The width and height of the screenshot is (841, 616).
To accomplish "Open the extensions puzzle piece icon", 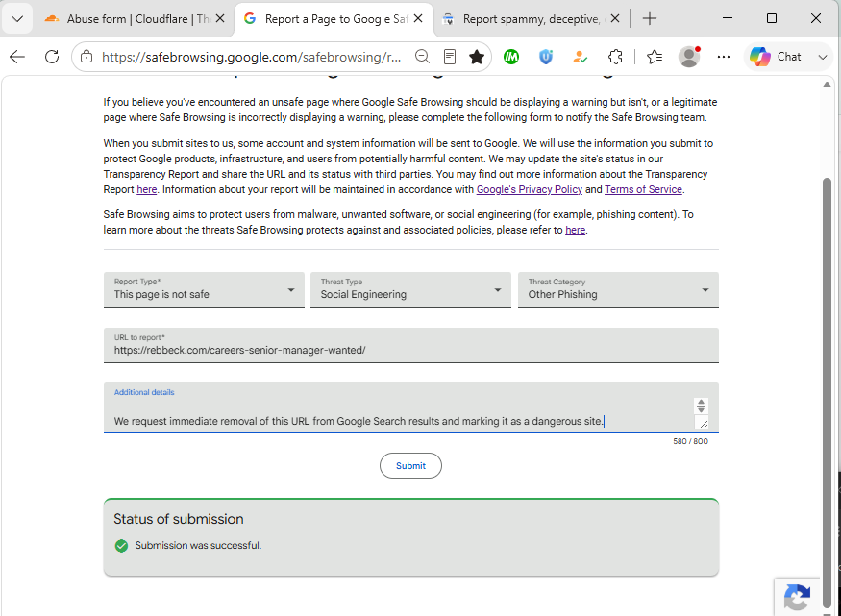I will coord(615,57).
